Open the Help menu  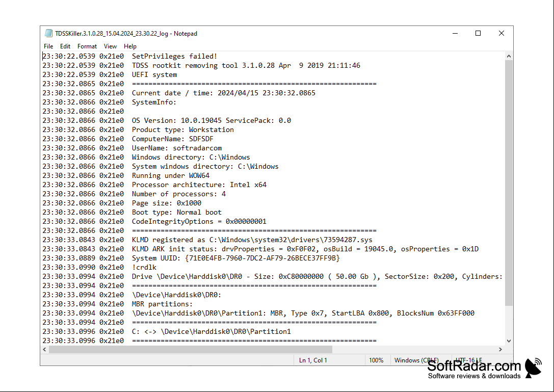click(130, 46)
